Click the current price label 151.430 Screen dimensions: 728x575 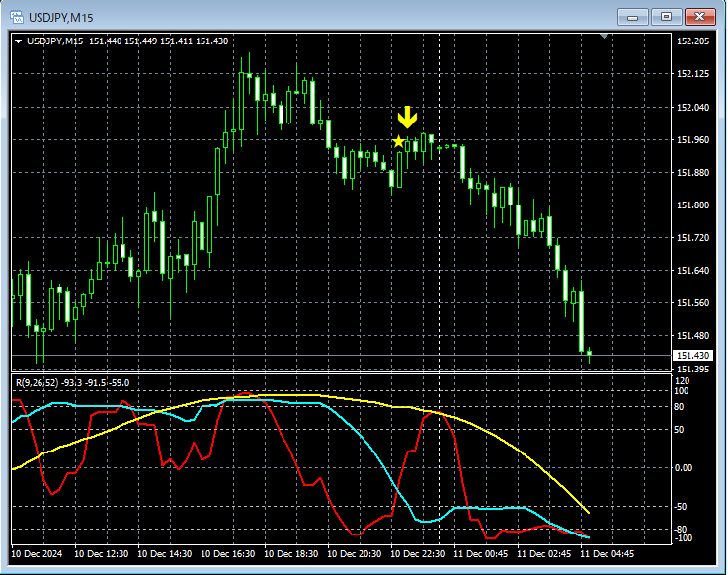[692, 356]
